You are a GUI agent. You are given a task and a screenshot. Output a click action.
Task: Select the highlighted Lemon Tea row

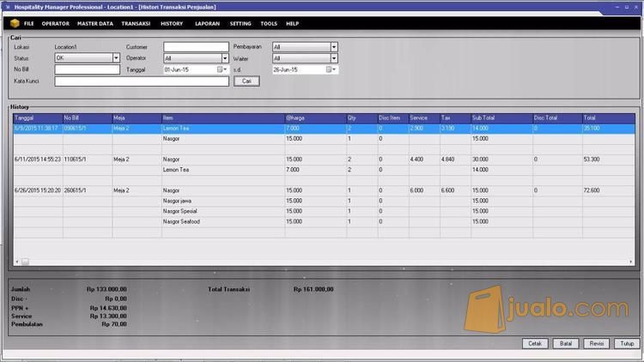click(324, 129)
